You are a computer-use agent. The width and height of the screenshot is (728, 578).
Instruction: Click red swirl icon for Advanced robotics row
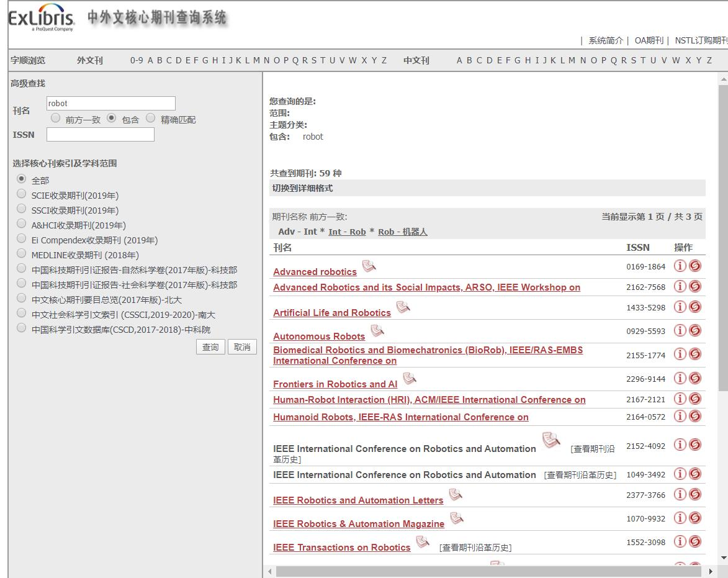[695, 266]
